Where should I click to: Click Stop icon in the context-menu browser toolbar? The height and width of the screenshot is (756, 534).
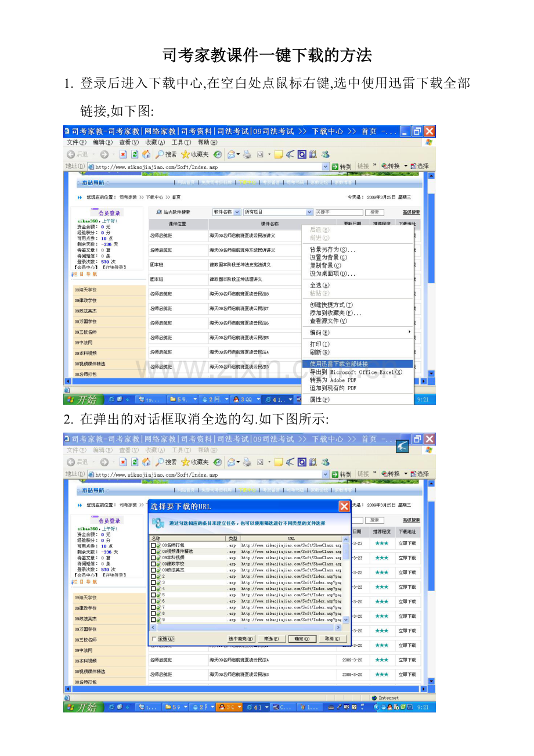pos(123,154)
